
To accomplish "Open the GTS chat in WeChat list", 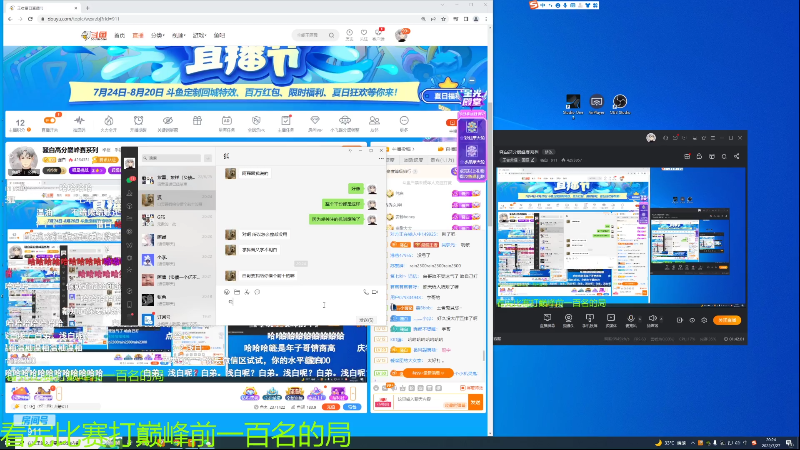I will click(177, 220).
